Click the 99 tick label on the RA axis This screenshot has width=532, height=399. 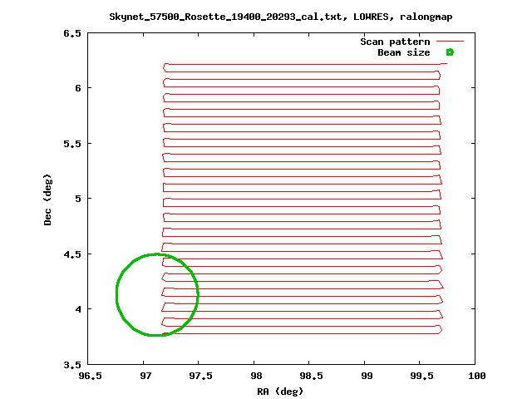tap(367, 376)
